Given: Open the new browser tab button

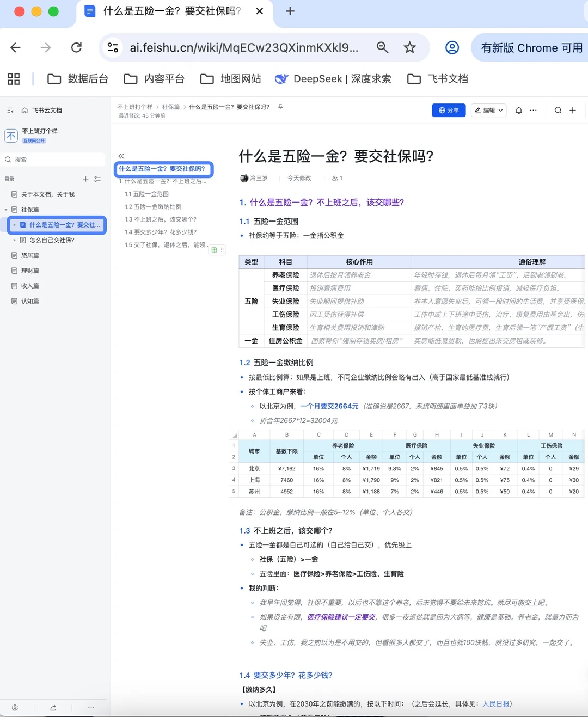Looking at the screenshot, I should [290, 11].
